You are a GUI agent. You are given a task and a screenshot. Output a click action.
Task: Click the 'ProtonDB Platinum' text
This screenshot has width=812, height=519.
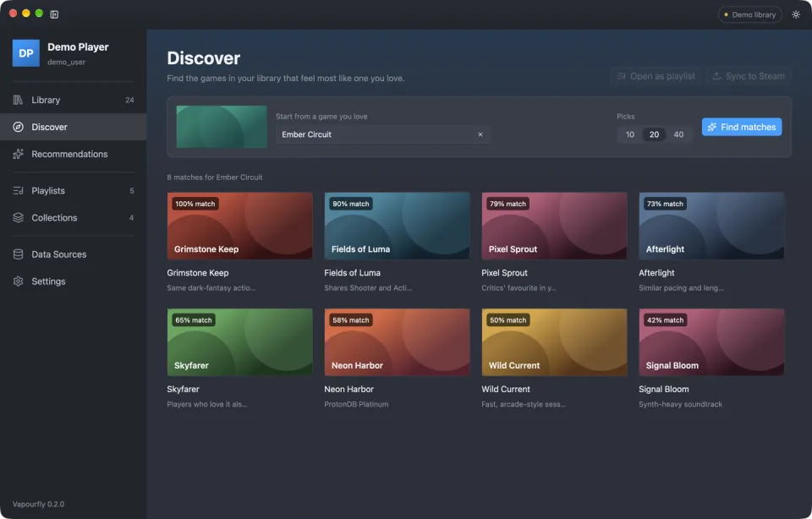point(356,404)
